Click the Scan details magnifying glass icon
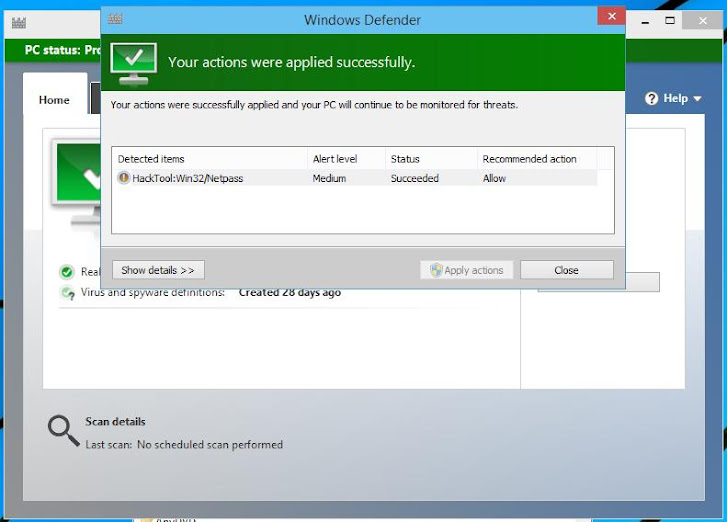Image resolution: width=727 pixels, height=522 pixels. 64,430
